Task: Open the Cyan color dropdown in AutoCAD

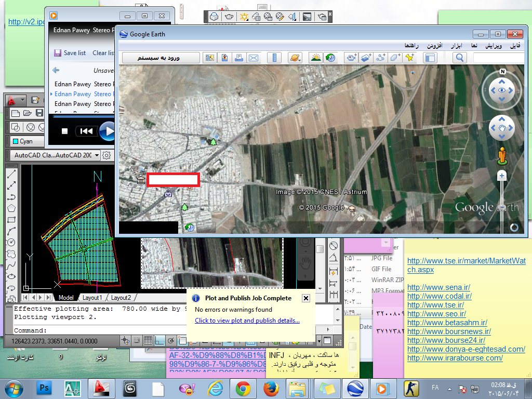Action: point(28,141)
